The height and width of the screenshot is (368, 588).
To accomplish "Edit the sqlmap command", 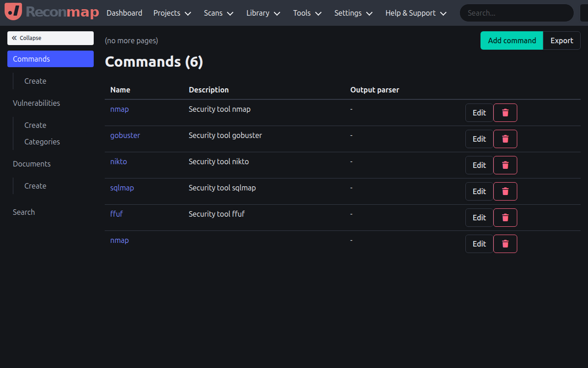I will pyautogui.click(x=479, y=191).
